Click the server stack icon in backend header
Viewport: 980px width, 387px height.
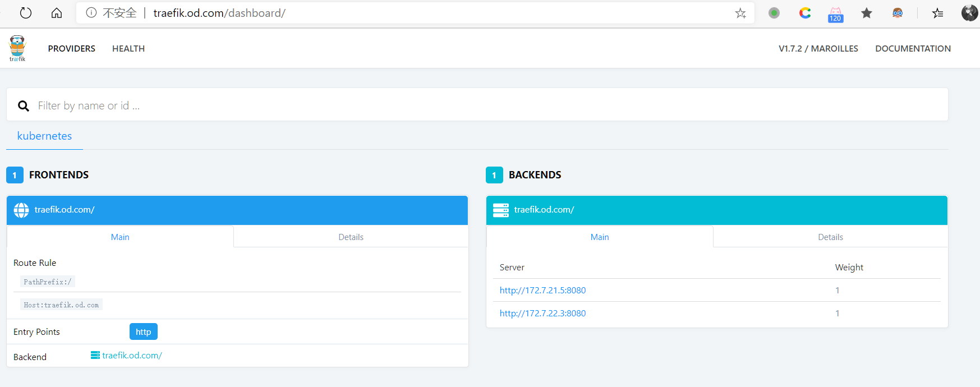point(501,210)
